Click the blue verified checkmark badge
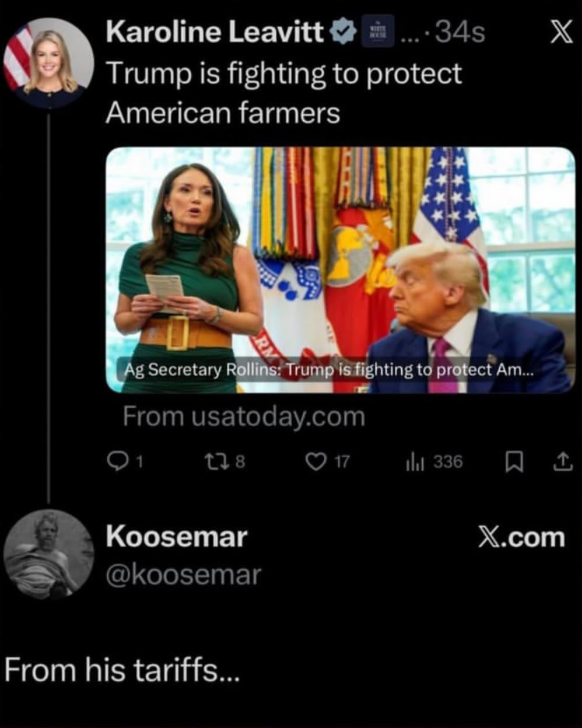 click(x=343, y=32)
